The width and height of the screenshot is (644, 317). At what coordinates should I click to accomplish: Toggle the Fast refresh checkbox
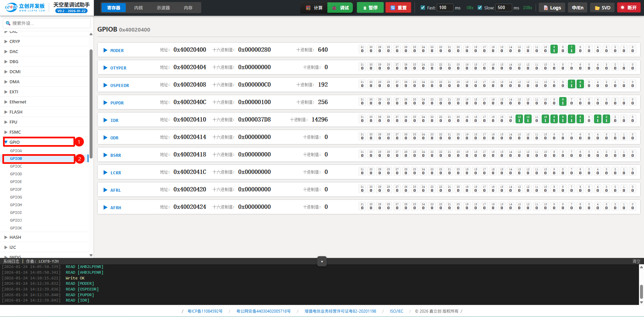pyautogui.click(x=423, y=8)
